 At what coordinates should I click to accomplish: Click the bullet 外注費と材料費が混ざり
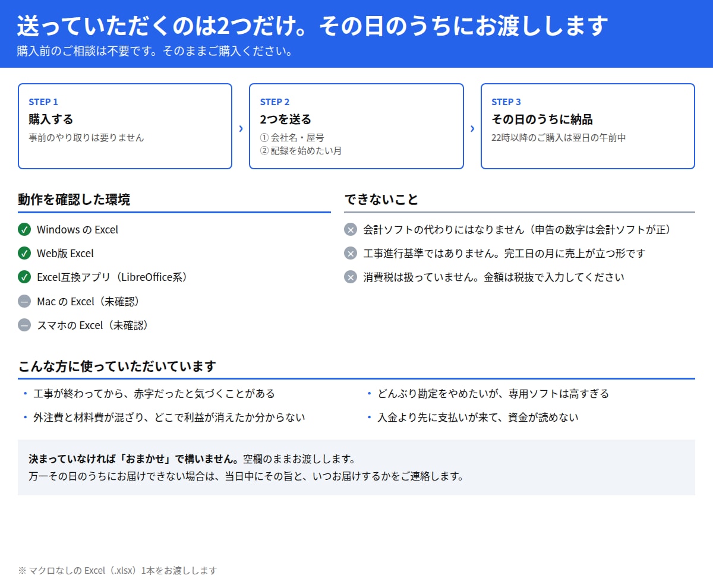169,417
